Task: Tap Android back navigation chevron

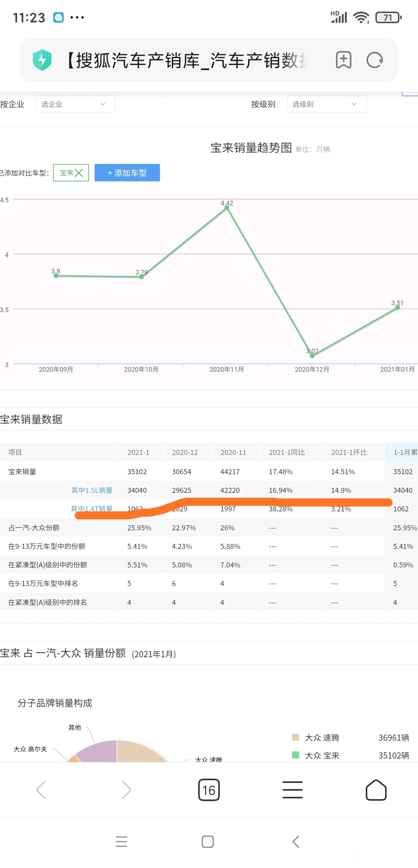Action: click(x=296, y=842)
